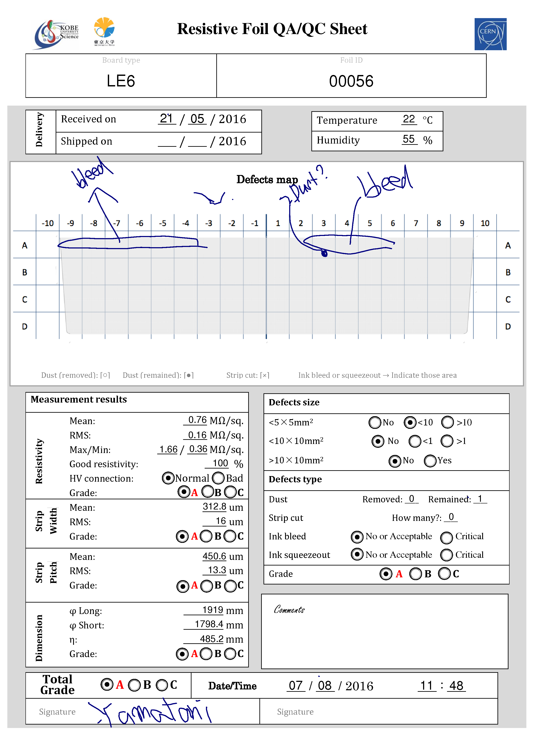Click the first Signature field with Yamatani
This screenshot has width=535, height=756.
click(143, 711)
